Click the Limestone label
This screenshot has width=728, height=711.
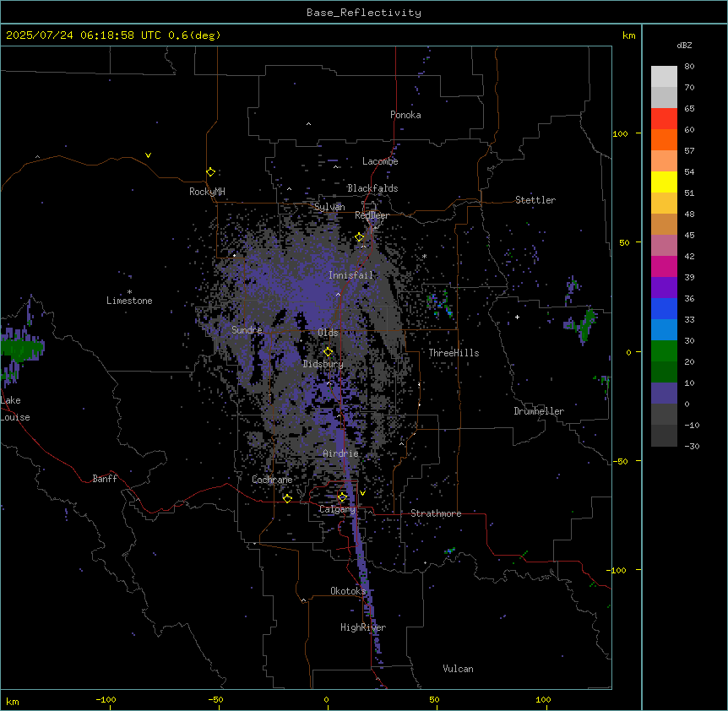tap(129, 301)
